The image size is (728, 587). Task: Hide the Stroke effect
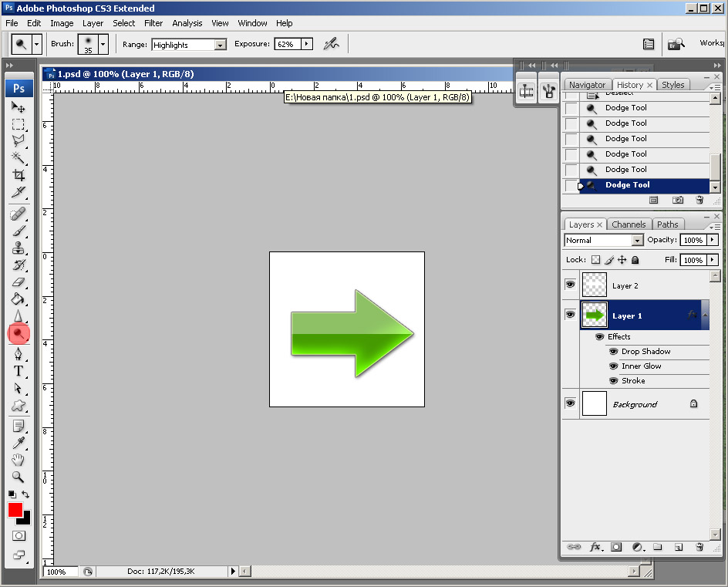[x=614, y=381]
